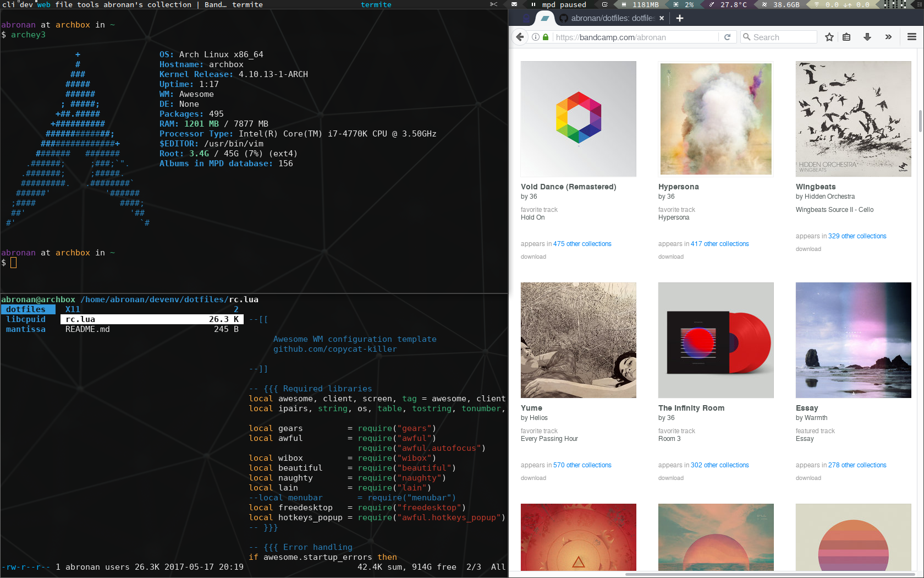Open the Void Dance (Remastered) album cover

coord(579,119)
